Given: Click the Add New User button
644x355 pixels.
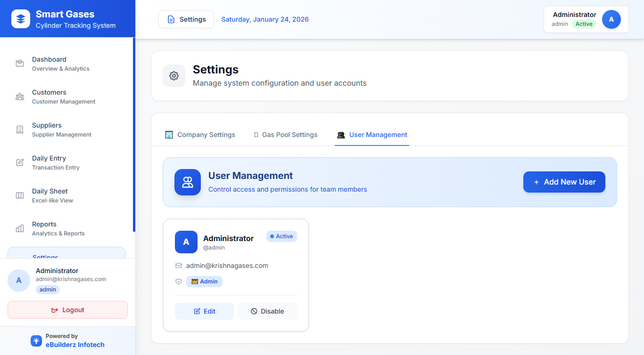Looking at the screenshot, I should pos(564,182).
